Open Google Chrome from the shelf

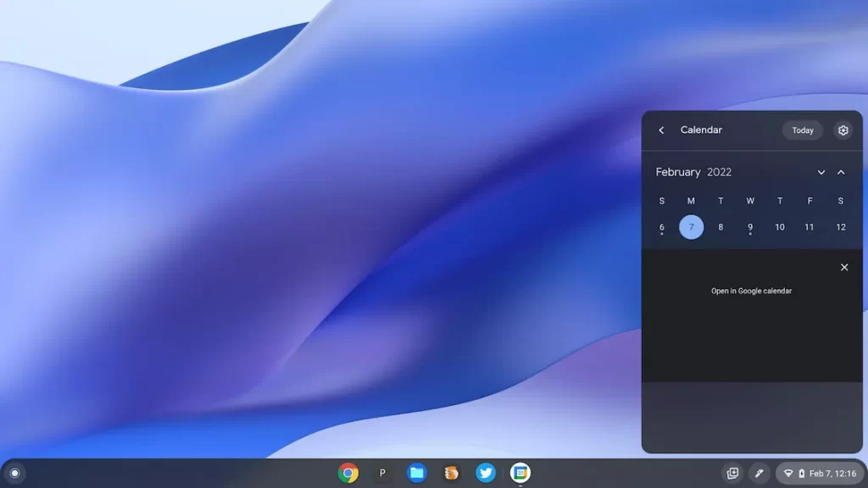(x=348, y=473)
